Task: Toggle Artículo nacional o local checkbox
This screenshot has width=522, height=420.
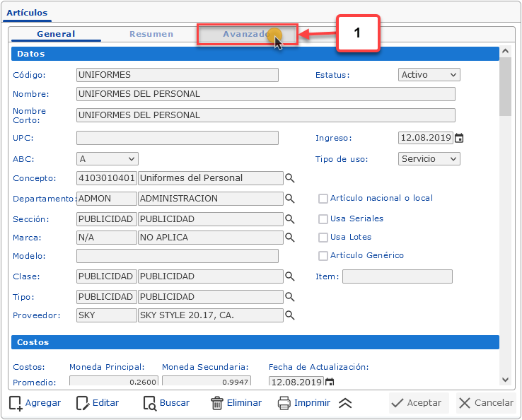Action: coord(323,199)
